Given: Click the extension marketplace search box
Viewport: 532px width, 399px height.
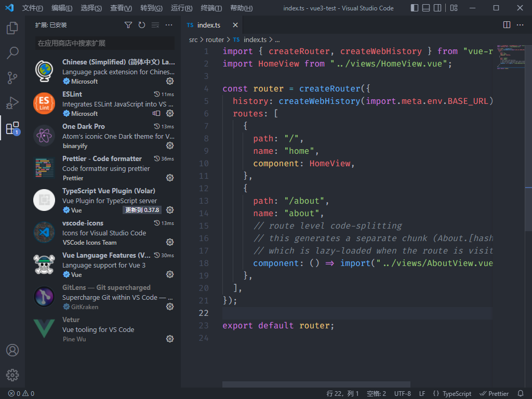Looking at the screenshot, I should point(104,43).
